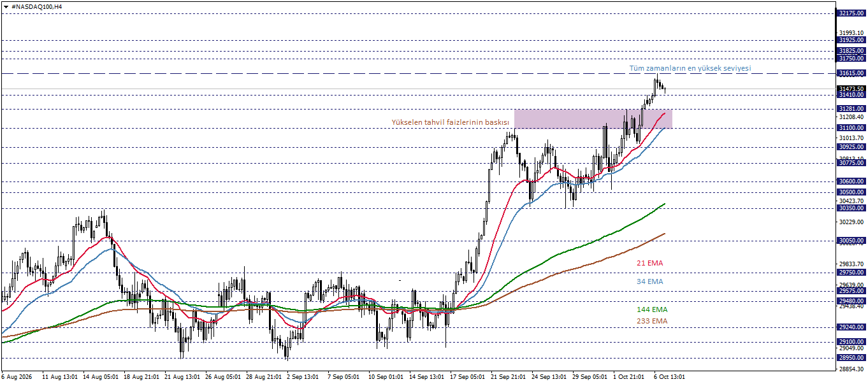
Task: Click the '7 Sep 05:01' time axis label
Action: 344,377
